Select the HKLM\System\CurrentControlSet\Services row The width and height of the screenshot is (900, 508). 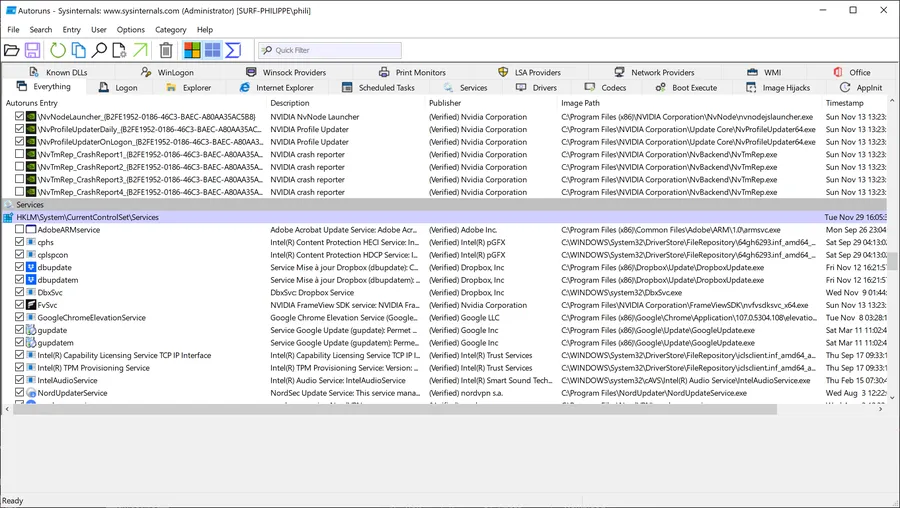(444, 217)
